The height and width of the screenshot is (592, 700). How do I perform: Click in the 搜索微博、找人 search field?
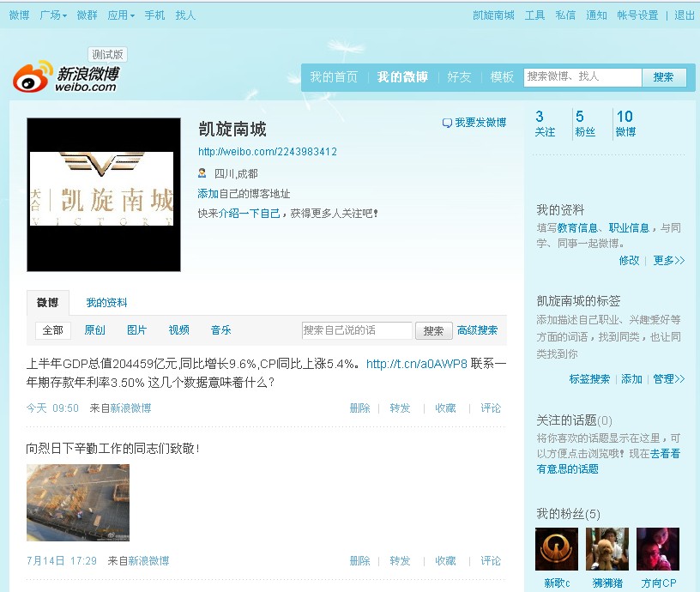pyautogui.click(x=582, y=77)
